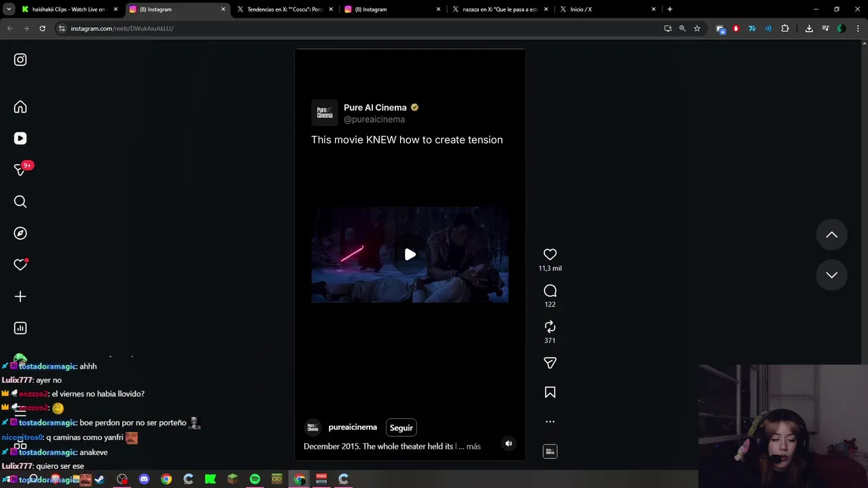Open the dashboard insights icon in the sidebar
This screenshot has height=488, width=868.
(x=20, y=328)
